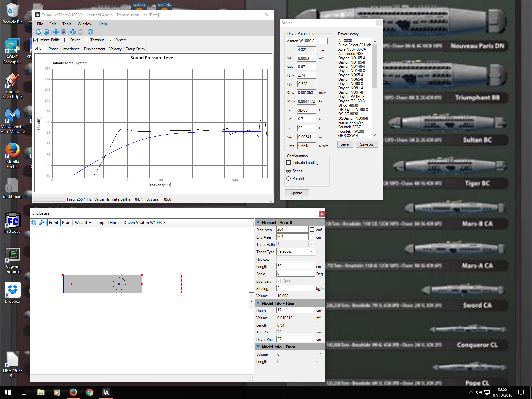Open the notification center icon
This screenshot has height=399, width=532.
pos(521,392)
